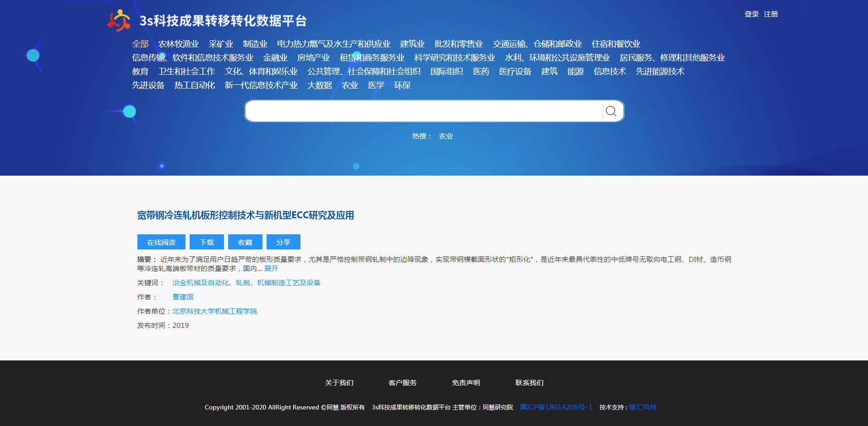Click the 分享 share button
This screenshot has width=868, height=426.
point(283,242)
